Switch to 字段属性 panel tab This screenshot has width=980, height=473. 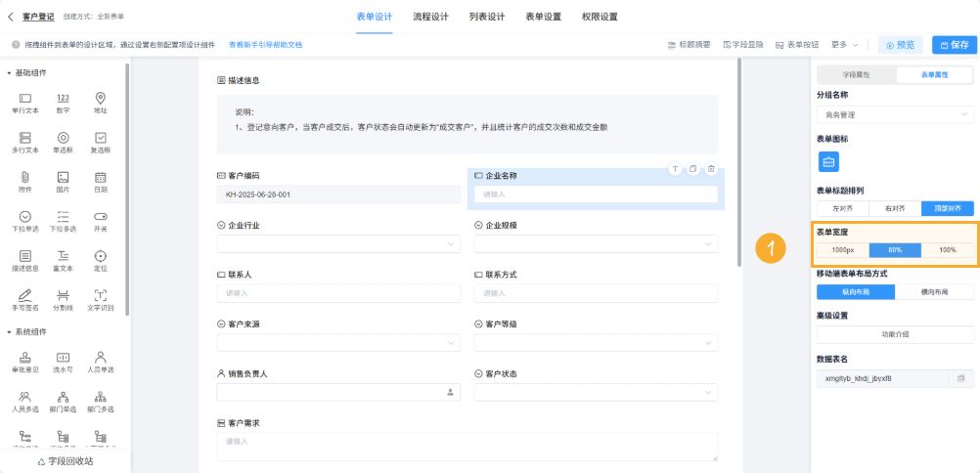(x=856, y=74)
